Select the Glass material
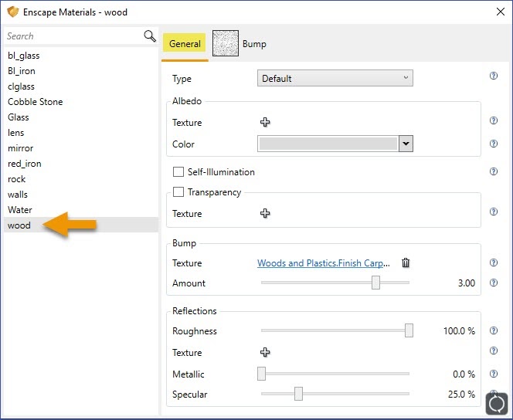Screen dimensions: 513x420 click(x=81, y=117)
